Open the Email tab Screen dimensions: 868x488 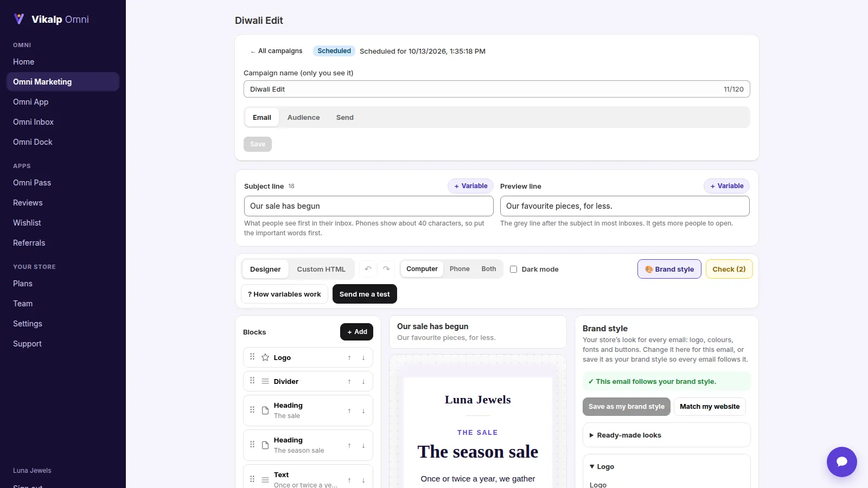pyautogui.click(x=262, y=118)
